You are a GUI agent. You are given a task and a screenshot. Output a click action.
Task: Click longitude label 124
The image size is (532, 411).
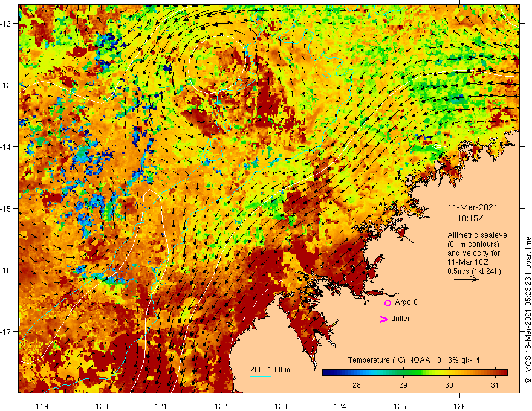point(340,406)
